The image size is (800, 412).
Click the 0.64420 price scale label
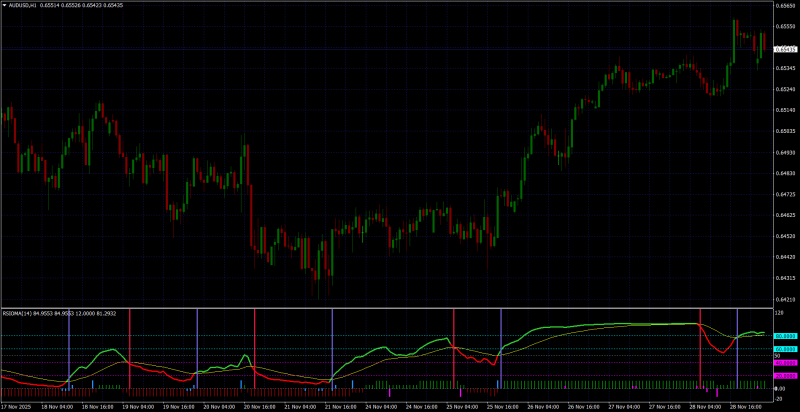click(784, 258)
